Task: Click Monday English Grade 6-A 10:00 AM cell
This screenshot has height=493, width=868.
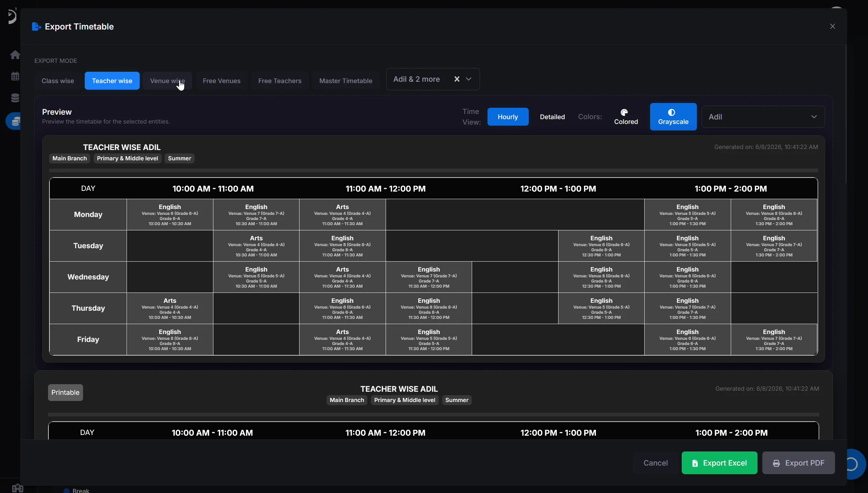Action: (170, 215)
